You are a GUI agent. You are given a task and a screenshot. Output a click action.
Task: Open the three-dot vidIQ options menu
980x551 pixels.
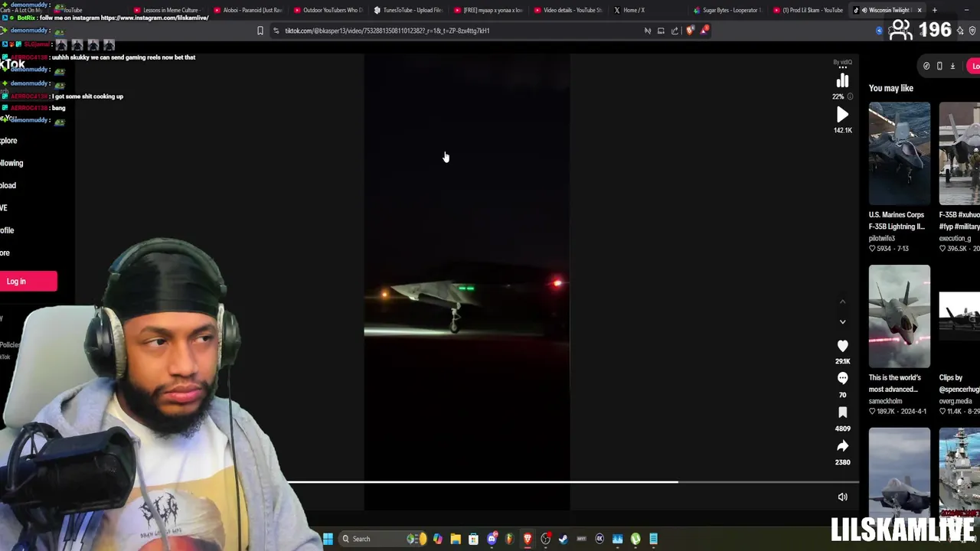842,67
